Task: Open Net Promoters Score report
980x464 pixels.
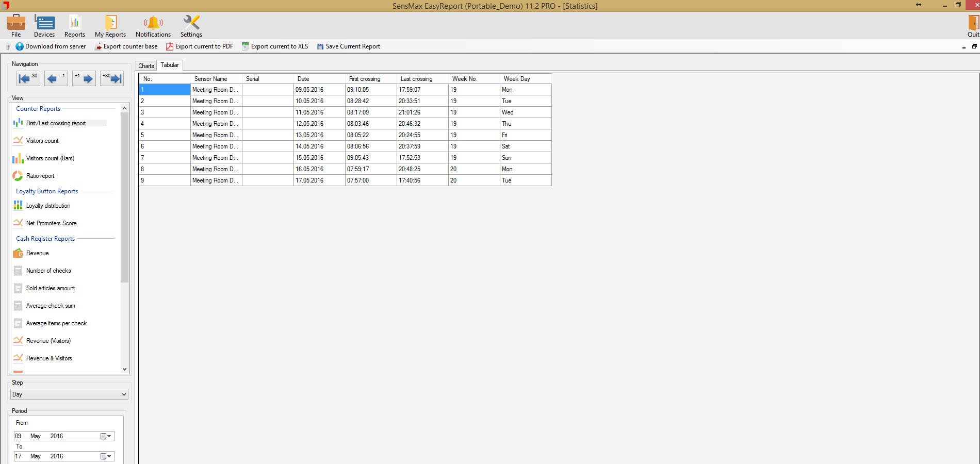Action: pos(51,223)
